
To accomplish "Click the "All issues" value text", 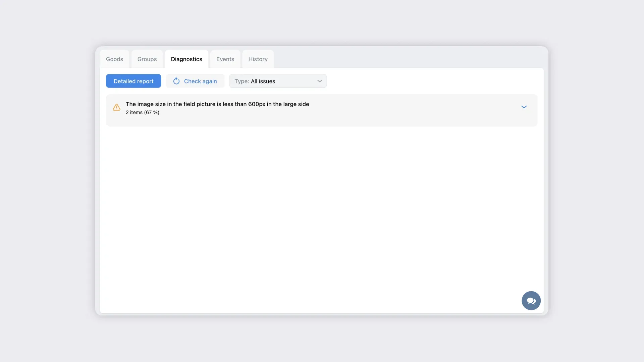I will click(263, 81).
